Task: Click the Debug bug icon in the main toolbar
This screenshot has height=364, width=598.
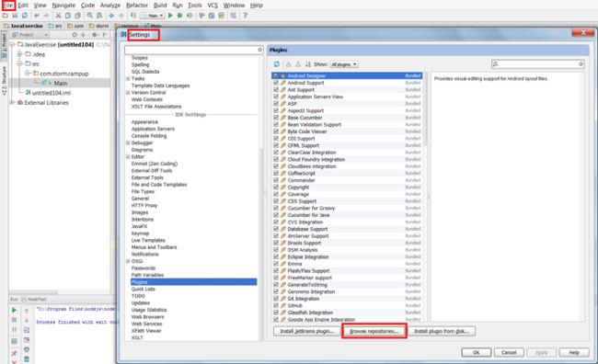Action: point(179,16)
